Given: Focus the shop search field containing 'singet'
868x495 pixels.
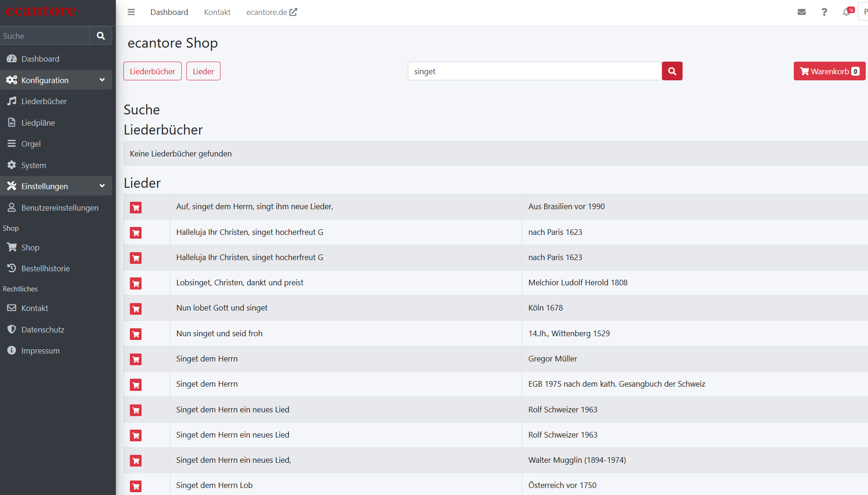Looking at the screenshot, I should (535, 71).
